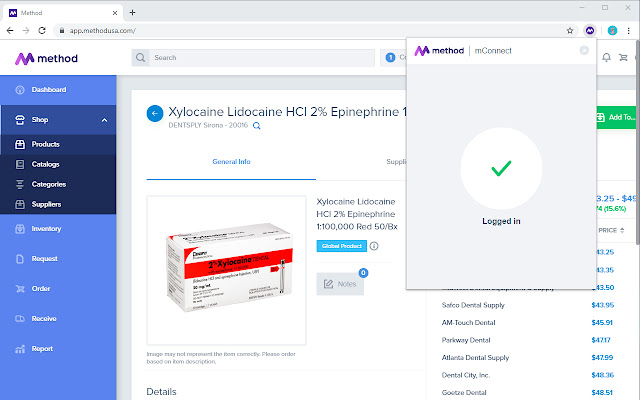Screen dimensions: 640x400
Task: Open the Notes button
Action: tap(340, 284)
